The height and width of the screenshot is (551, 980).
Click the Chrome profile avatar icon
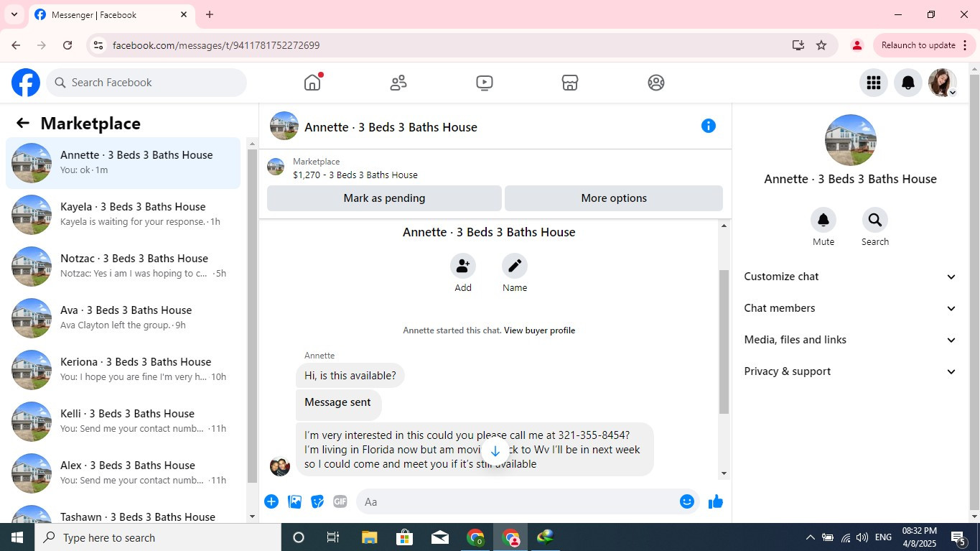857,45
